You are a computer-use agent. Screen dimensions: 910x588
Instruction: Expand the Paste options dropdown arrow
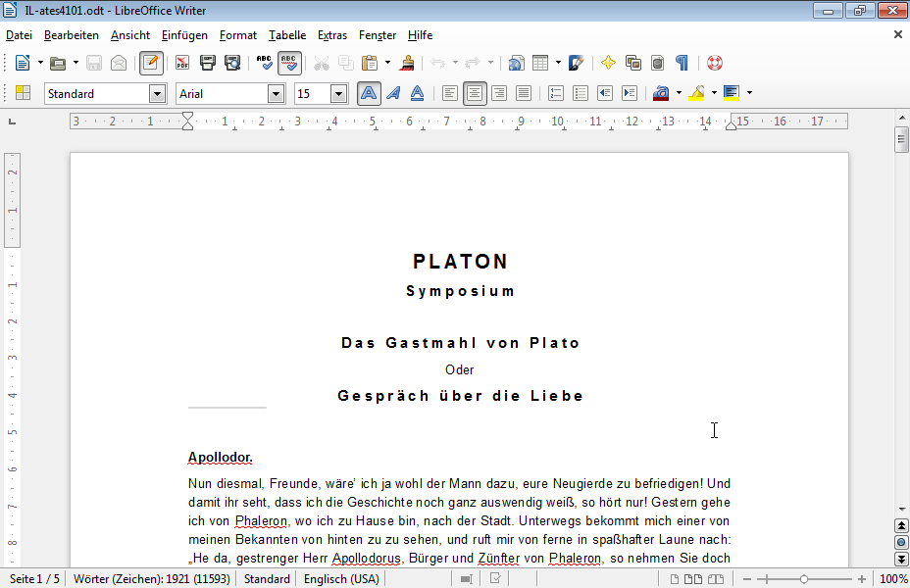point(387,63)
